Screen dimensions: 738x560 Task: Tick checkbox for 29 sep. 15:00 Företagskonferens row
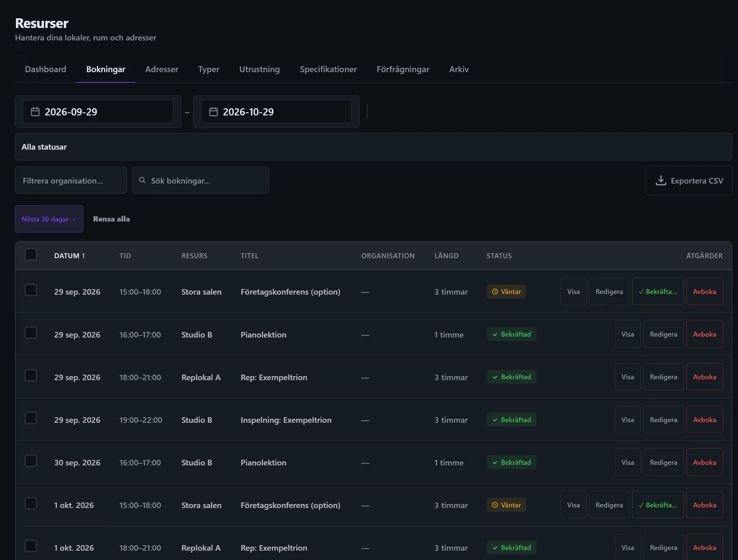(31, 290)
